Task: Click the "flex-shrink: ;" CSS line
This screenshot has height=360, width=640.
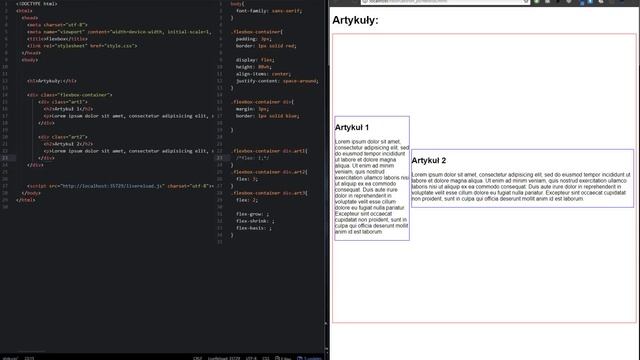Action: coord(255,221)
